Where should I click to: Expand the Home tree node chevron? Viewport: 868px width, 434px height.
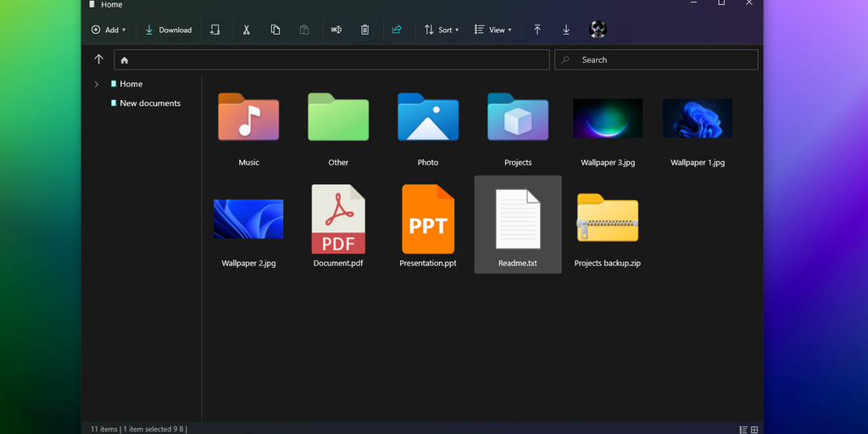point(97,84)
